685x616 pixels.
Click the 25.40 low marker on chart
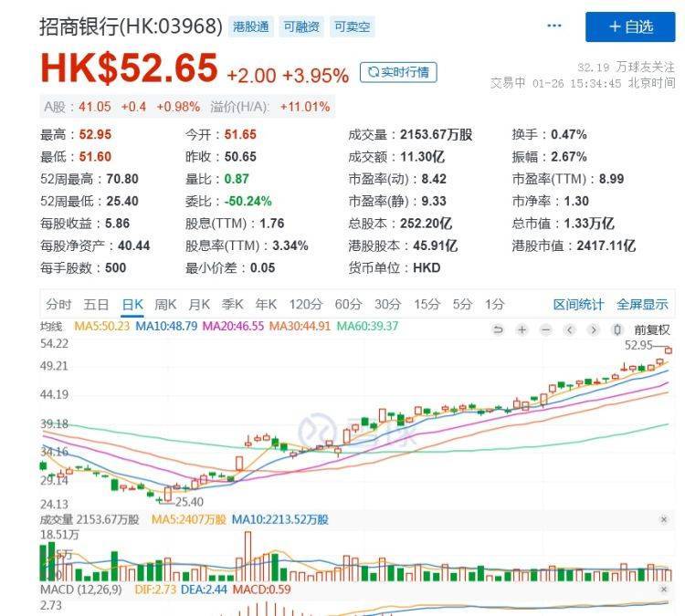tap(189, 502)
